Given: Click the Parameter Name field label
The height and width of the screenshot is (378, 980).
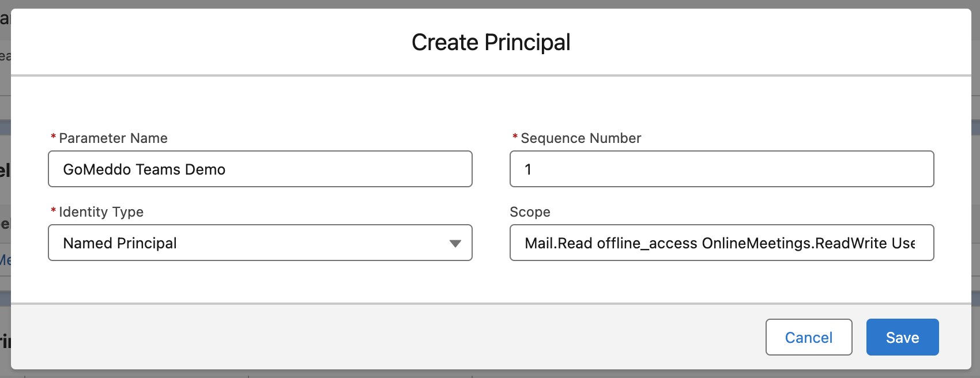Looking at the screenshot, I should pyautogui.click(x=113, y=138).
